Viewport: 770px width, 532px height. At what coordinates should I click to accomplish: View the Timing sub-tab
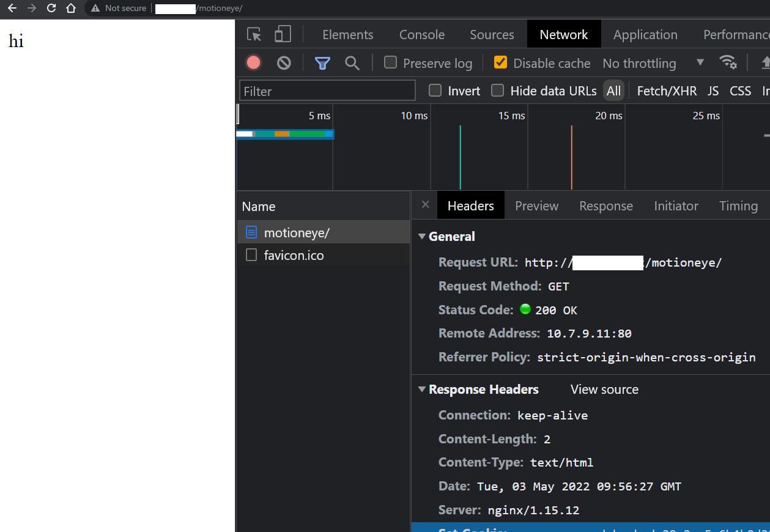(738, 205)
